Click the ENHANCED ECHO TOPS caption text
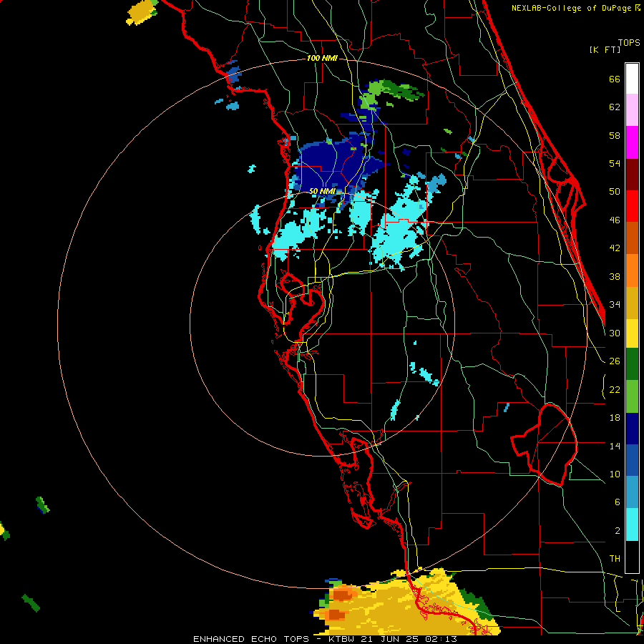Screen dimensions: 644x644 click(x=251, y=639)
